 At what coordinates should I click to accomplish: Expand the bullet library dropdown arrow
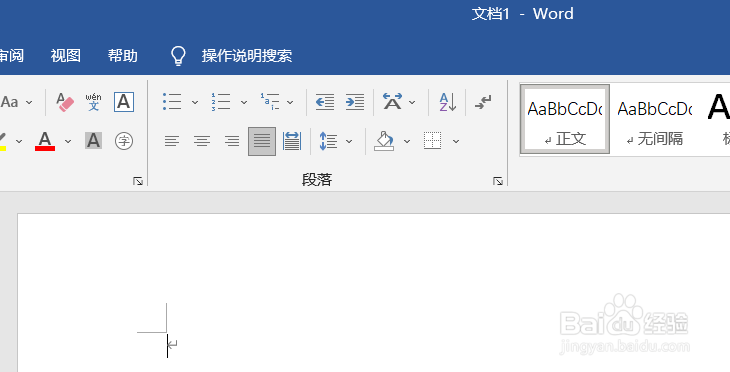[x=195, y=102]
